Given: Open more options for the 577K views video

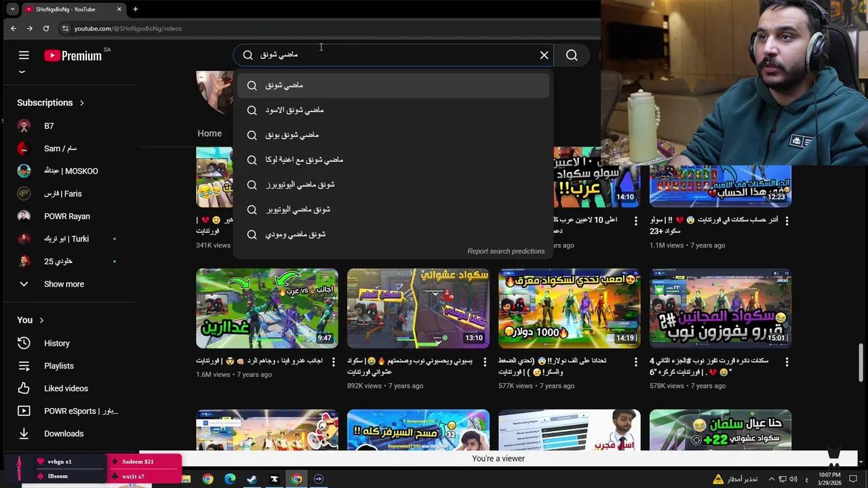Looking at the screenshot, I should (635, 363).
